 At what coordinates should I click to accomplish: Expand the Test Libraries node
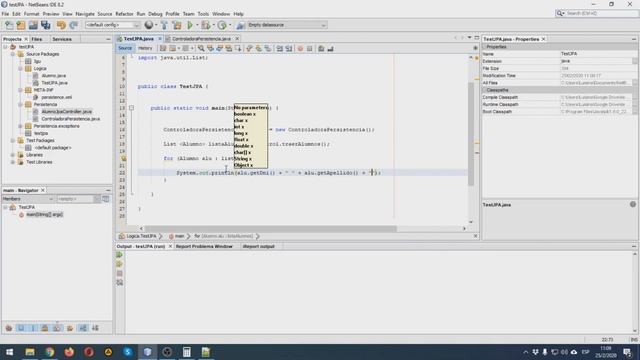coord(13,162)
